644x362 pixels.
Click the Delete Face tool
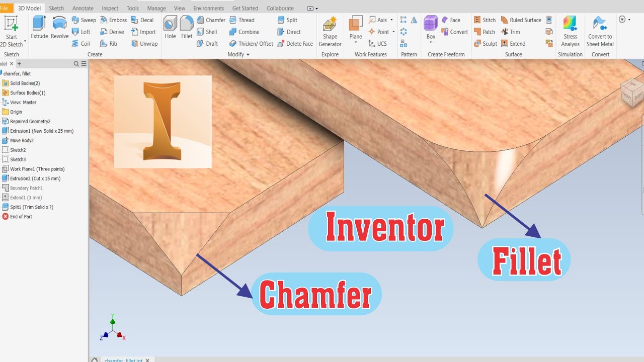(x=295, y=44)
